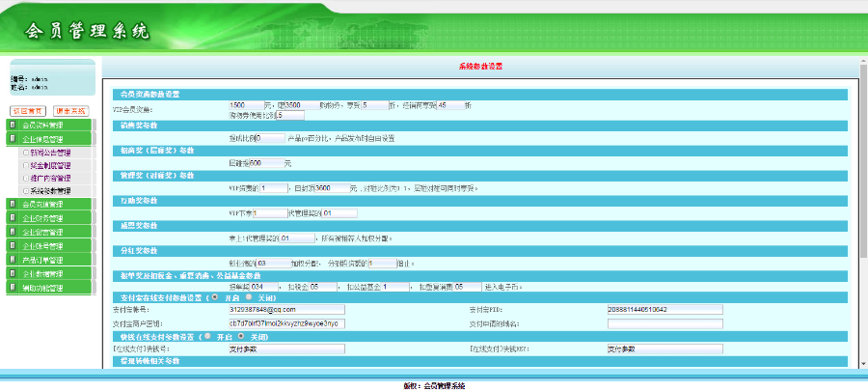Click the empty 支付申请的姓名 field

point(665,323)
